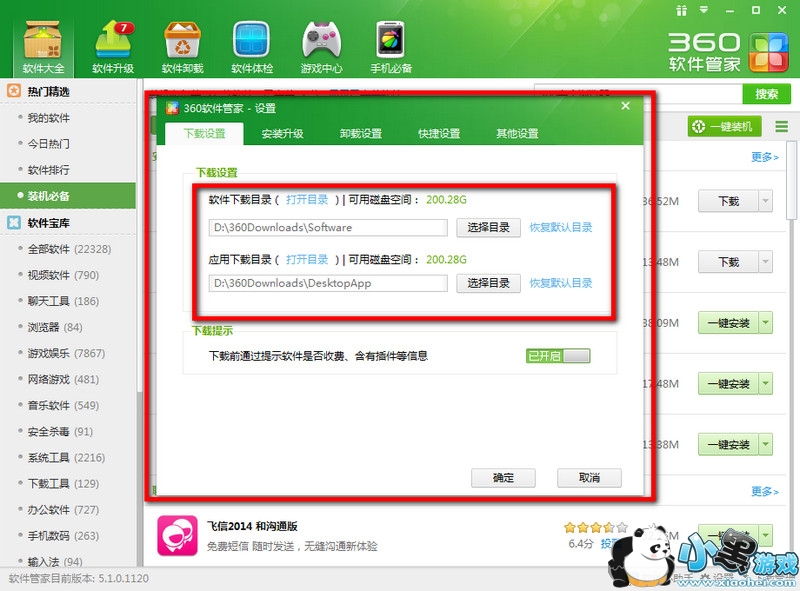Click the D:\360Downloads\Software path field
Image resolution: width=800 pixels, height=591 pixels.
[328, 228]
